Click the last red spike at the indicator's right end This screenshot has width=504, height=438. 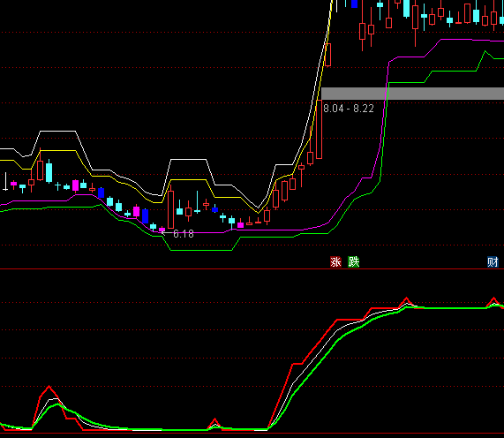(x=494, y=299)
